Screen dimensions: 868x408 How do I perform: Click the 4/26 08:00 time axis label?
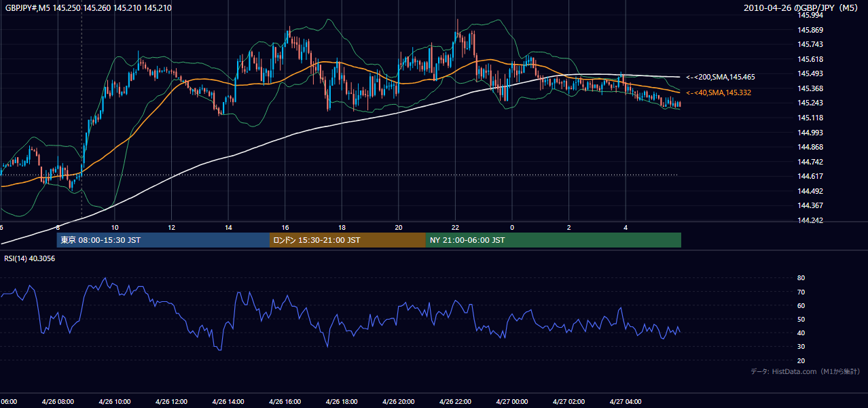pyautogui.click(x=58, y=402)
